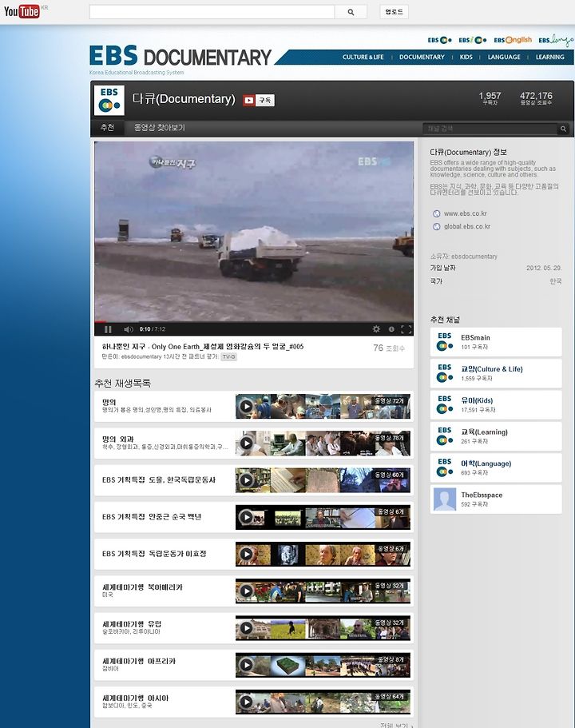The image size is (575, 728).
Task: Open the 유아(Kids) channel
Action: (x=496, y=405)
